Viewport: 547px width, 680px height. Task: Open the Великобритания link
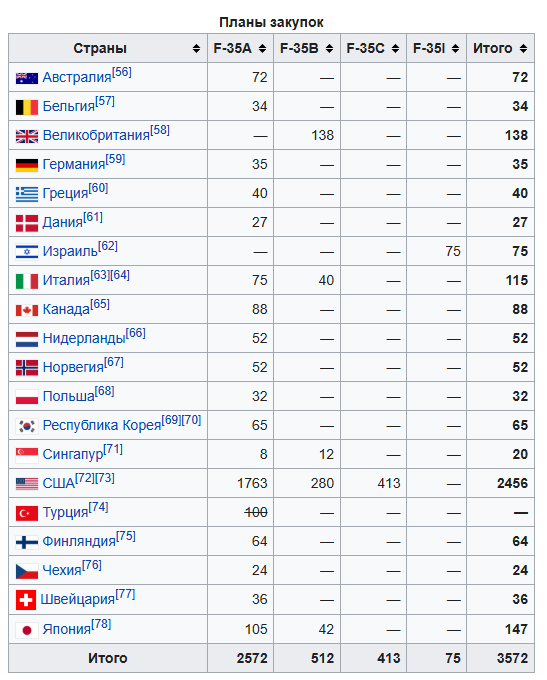(96, 135)
